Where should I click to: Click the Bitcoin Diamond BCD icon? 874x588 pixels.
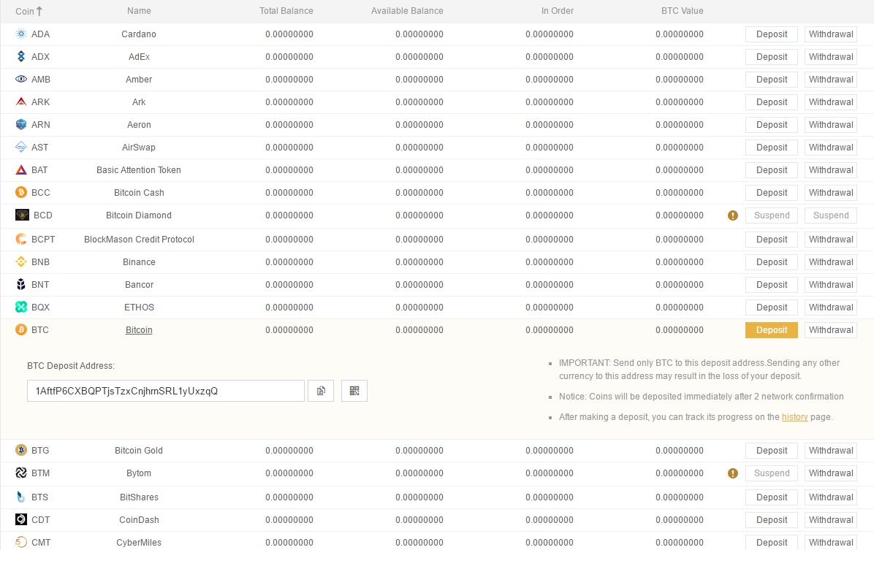pyautogui.click(x=22, y=215)
